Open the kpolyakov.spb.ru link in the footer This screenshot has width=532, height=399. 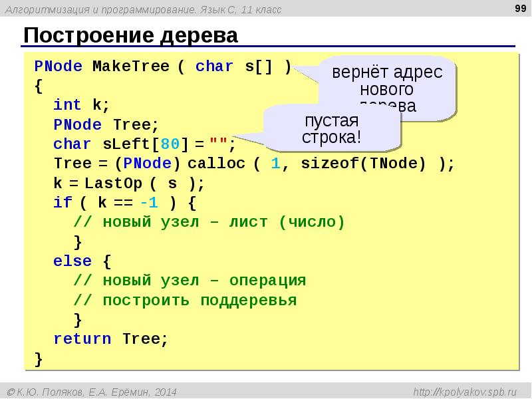click(469, 392)
